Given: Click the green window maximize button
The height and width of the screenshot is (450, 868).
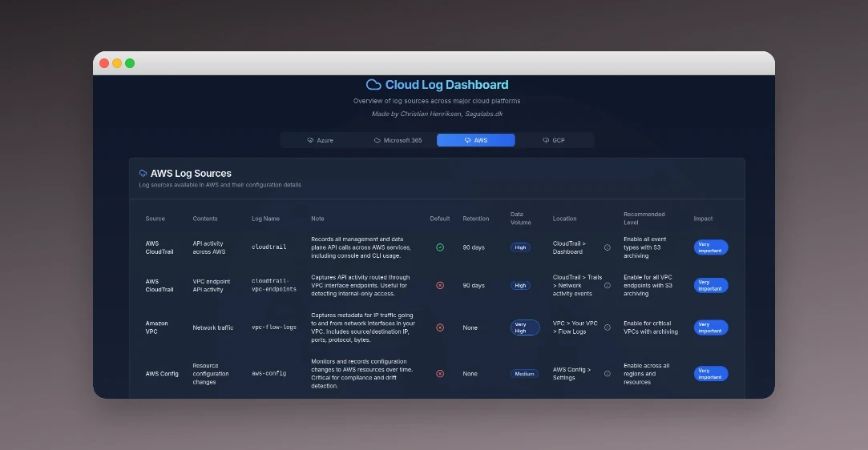Looking at the screenshot, I should (130, 63).
